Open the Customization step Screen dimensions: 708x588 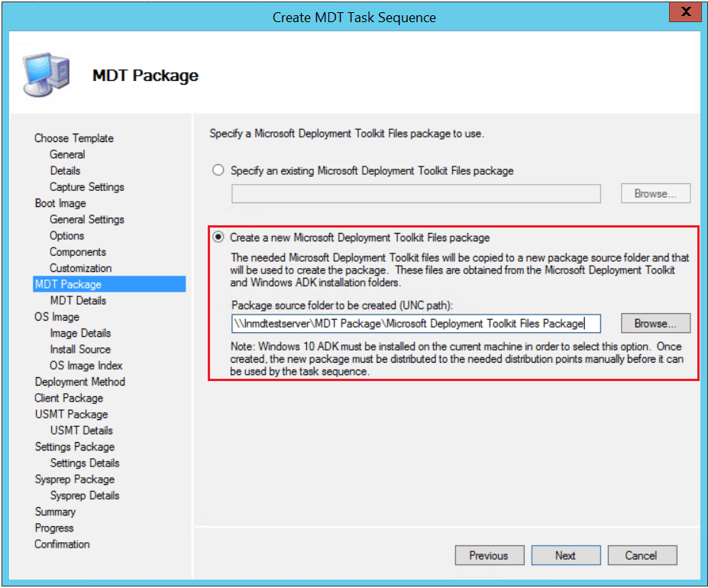point(81,268)
